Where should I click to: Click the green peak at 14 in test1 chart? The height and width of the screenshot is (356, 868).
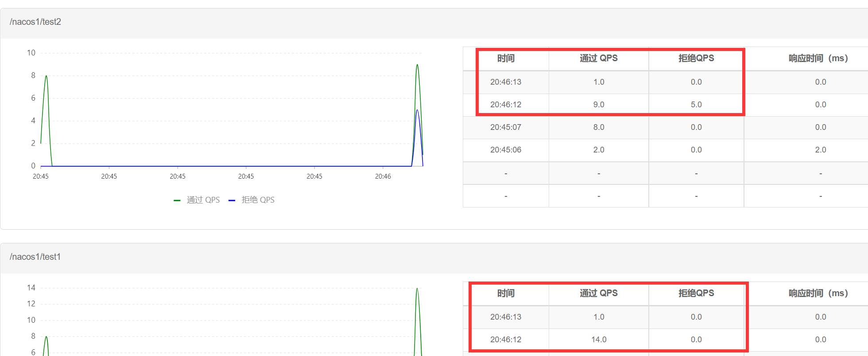pos(417,289)
